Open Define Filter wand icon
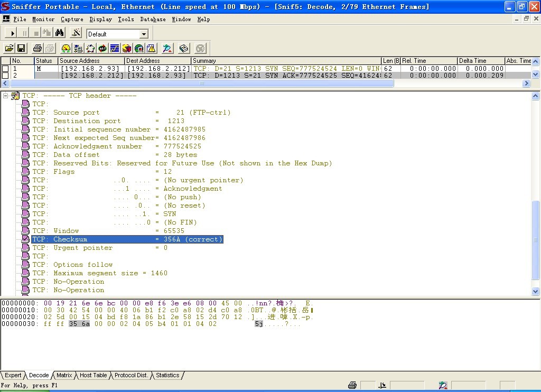Viewport: 541px width, 392px height. tap(76, 33)
